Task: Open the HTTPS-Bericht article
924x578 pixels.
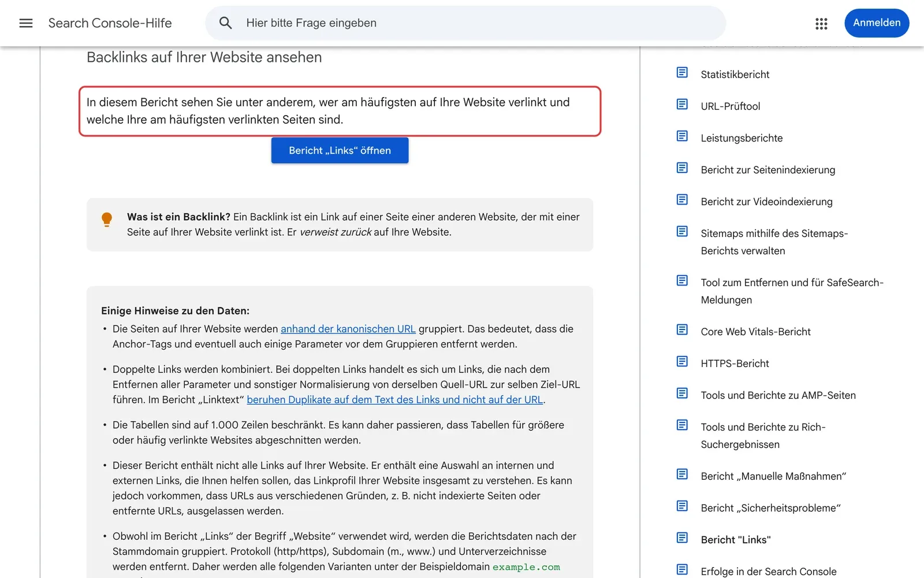Action: (x=735, y=364)
